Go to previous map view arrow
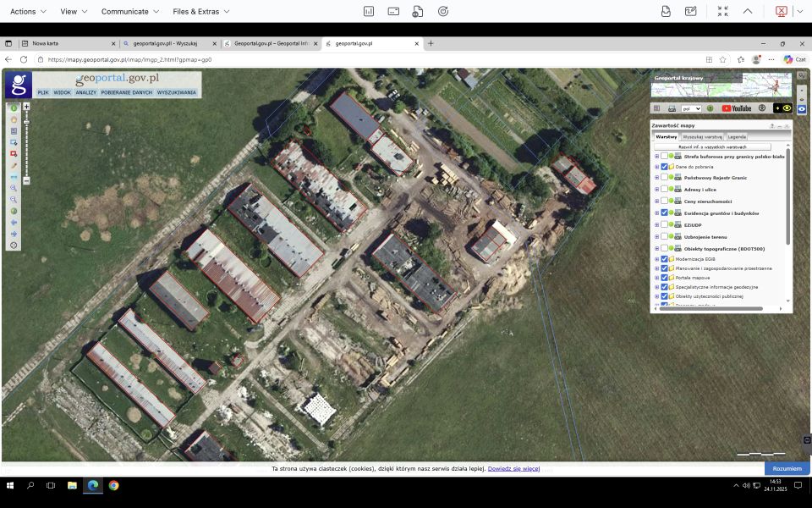Image resolution: width=812 pixels, height=508 pixels. (x=14, y=223)
